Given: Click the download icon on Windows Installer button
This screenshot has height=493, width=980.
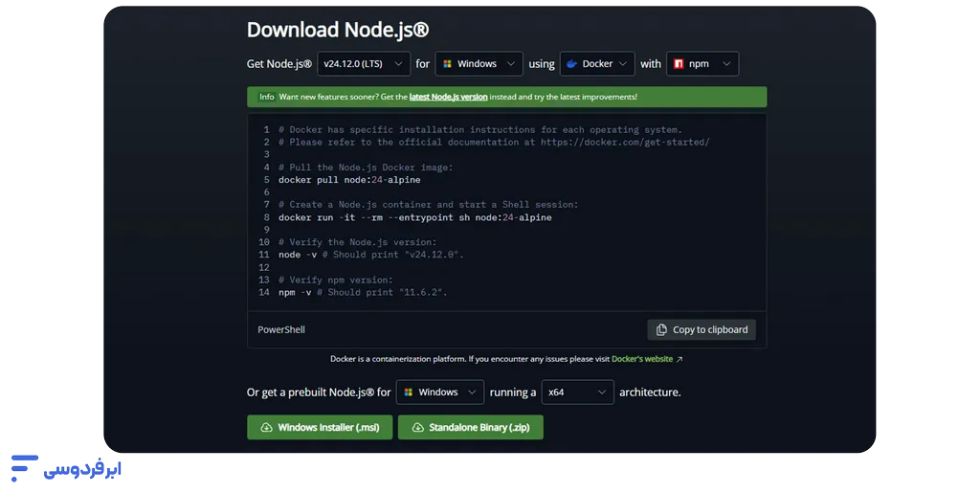Looking at the screenshot, I should pos(266,427).
